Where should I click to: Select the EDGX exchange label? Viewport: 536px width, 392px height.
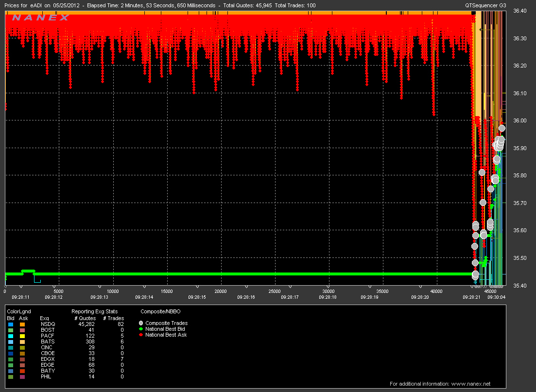tap(48, 359)
